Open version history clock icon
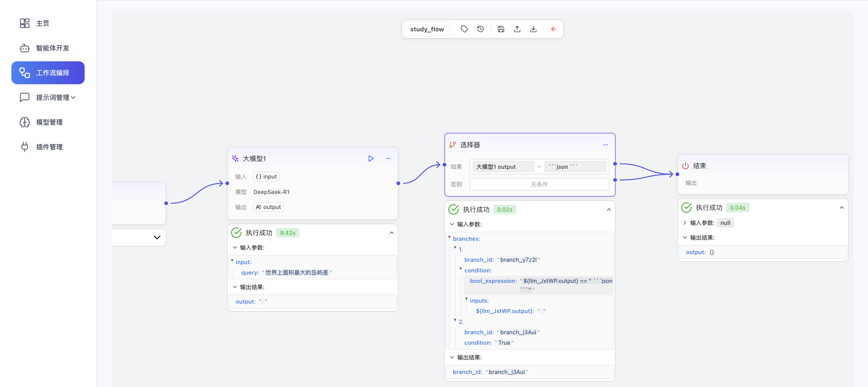This screenshot has width=868, height=387. click(481, 29)
